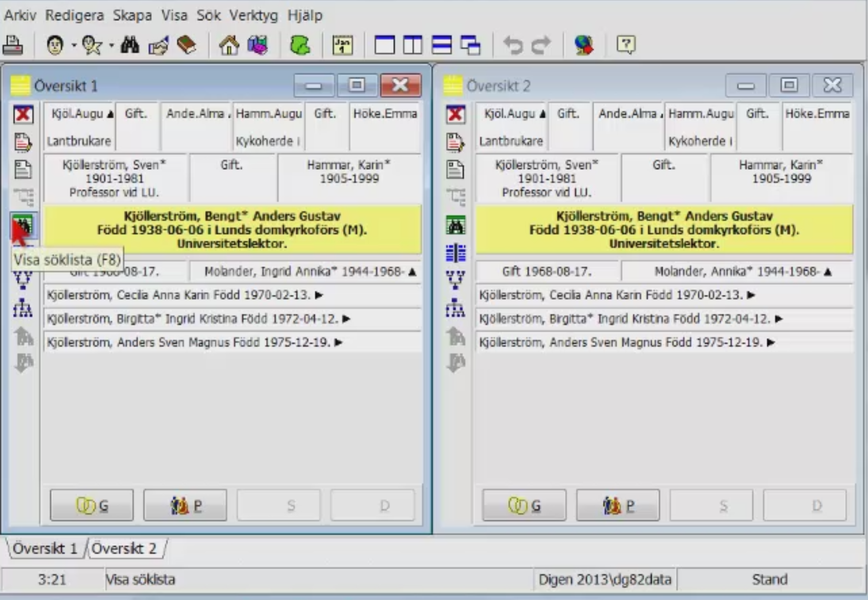Click the binoculars search icon in the main toolbar

point(130,45)
